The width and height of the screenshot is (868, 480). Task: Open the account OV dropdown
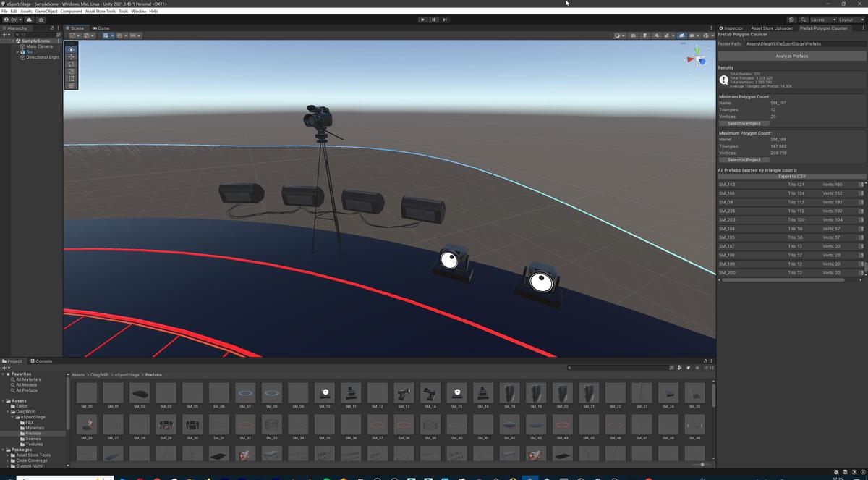12,20
